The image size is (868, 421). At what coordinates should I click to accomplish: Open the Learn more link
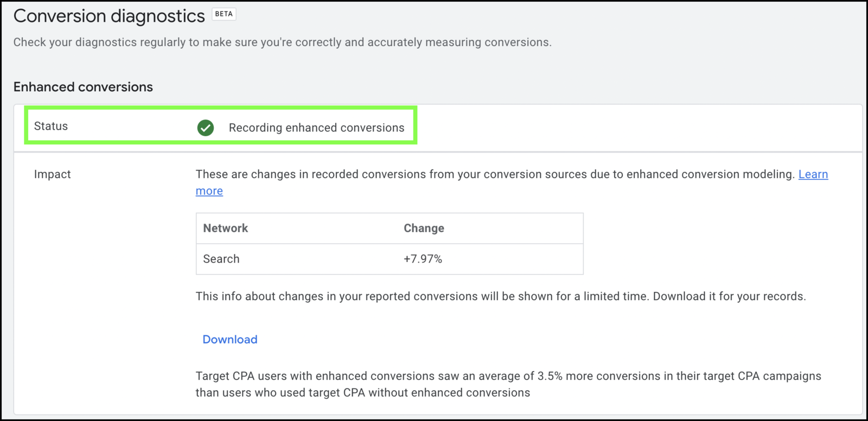(813, 174)
